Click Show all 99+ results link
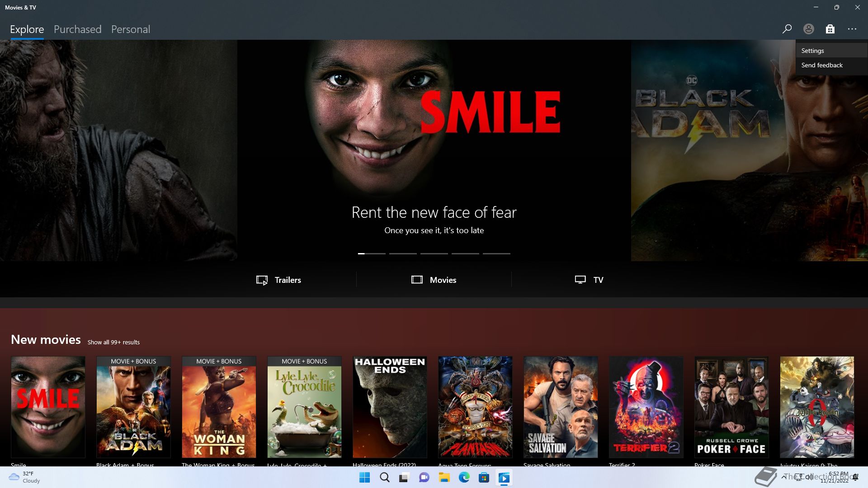The image size is (868, 488). point(113,342)
